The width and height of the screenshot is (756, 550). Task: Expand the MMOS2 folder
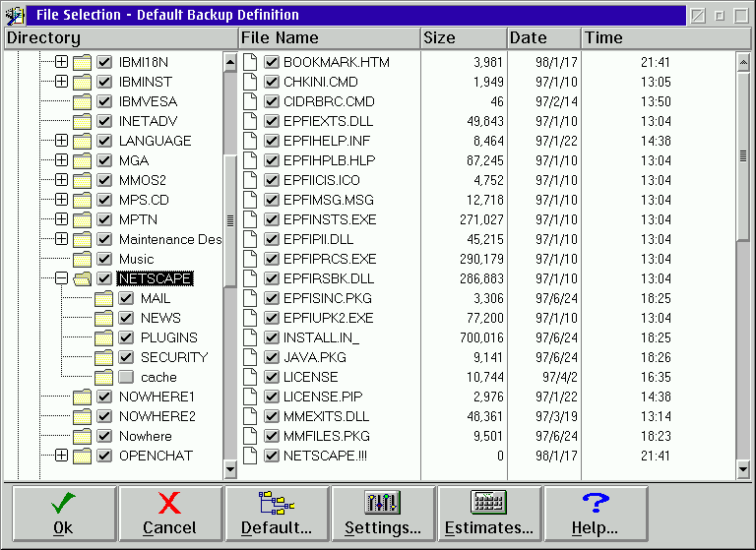[x=61, y=180]
